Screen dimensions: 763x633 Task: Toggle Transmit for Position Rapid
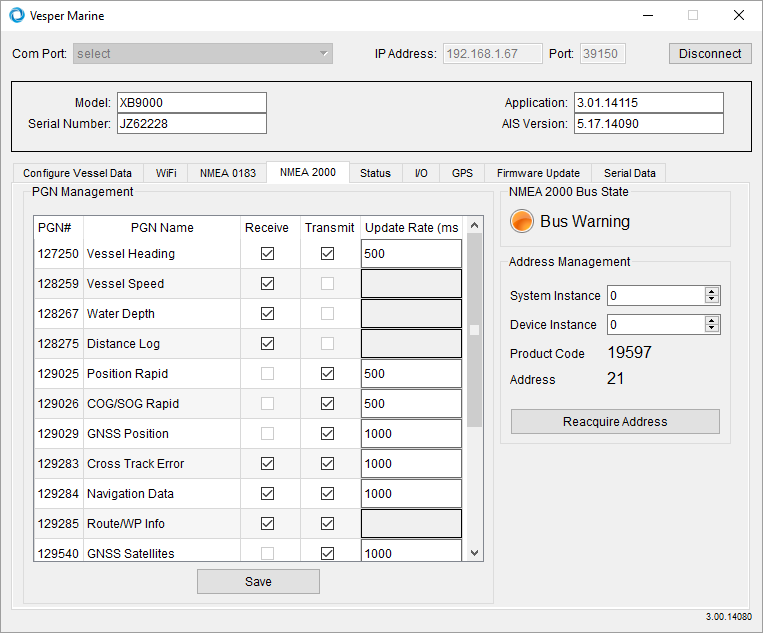click(327, 374)
